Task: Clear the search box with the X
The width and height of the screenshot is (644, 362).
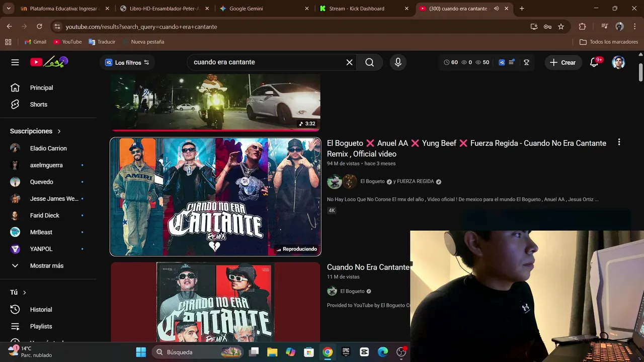Action: point(349,62)
